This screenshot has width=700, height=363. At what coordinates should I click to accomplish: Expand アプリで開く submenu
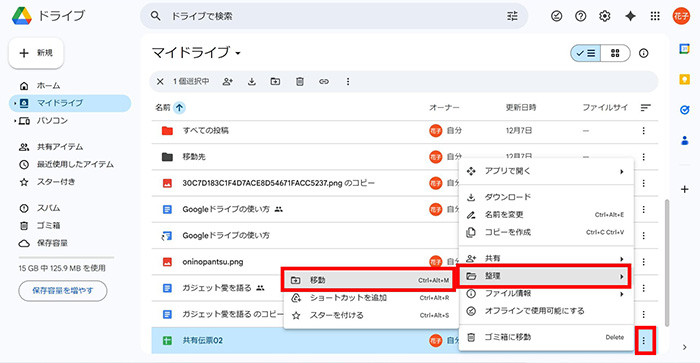[x=621, y=171]
